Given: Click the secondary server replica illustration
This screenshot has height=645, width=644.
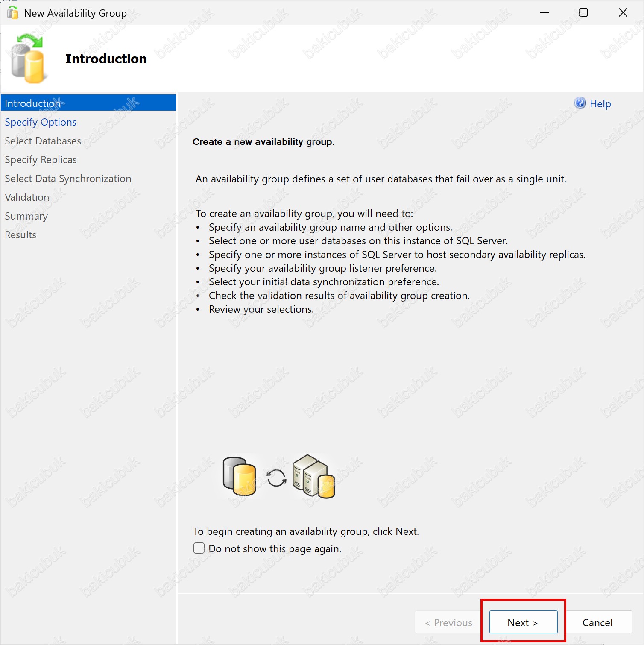Looking at the screenshot, I should click(313, 476).
